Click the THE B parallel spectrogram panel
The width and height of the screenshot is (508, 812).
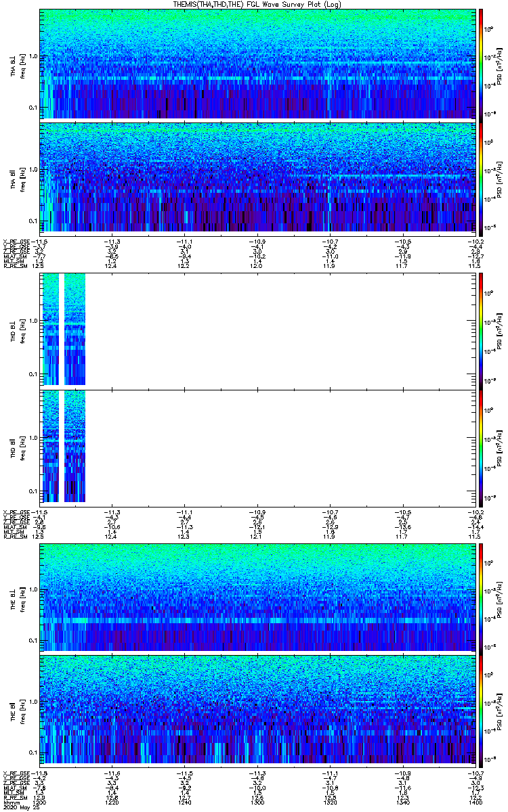pos(257,709)
